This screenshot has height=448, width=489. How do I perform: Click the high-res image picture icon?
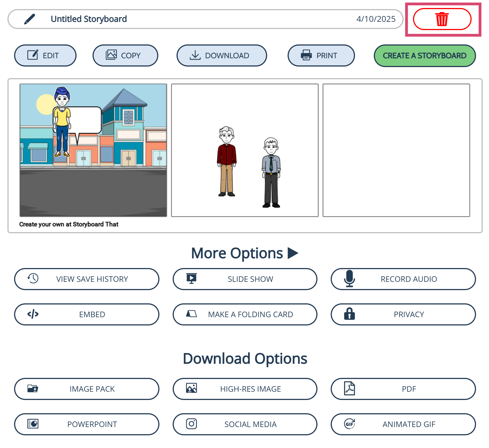(191, 388)
